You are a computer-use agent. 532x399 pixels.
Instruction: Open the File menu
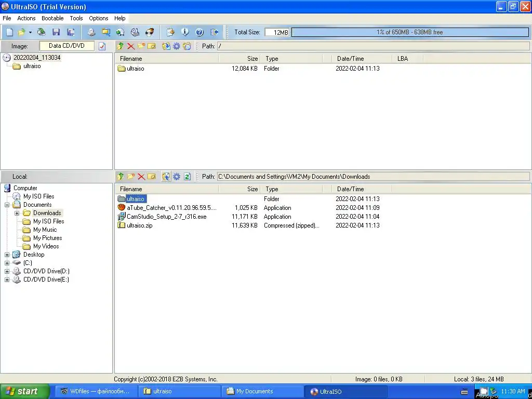7,18
